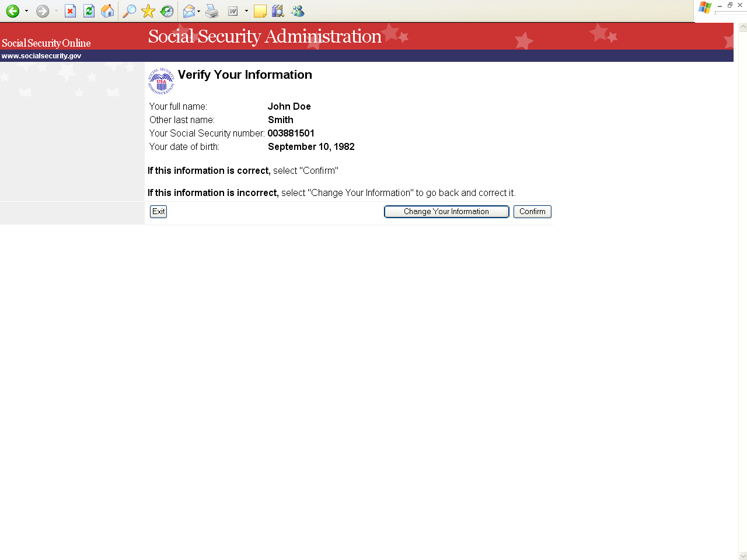Click the Exit button
This screenshot has width=747, height=560.
[x=159, y=212]
